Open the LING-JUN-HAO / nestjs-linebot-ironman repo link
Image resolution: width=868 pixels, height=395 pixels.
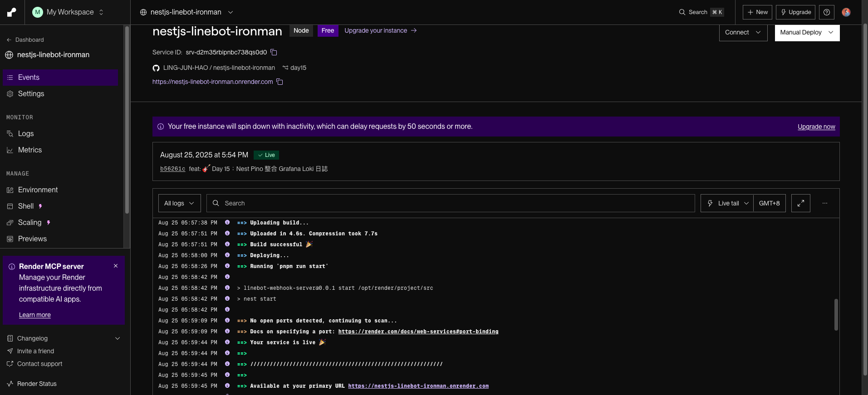219,68
